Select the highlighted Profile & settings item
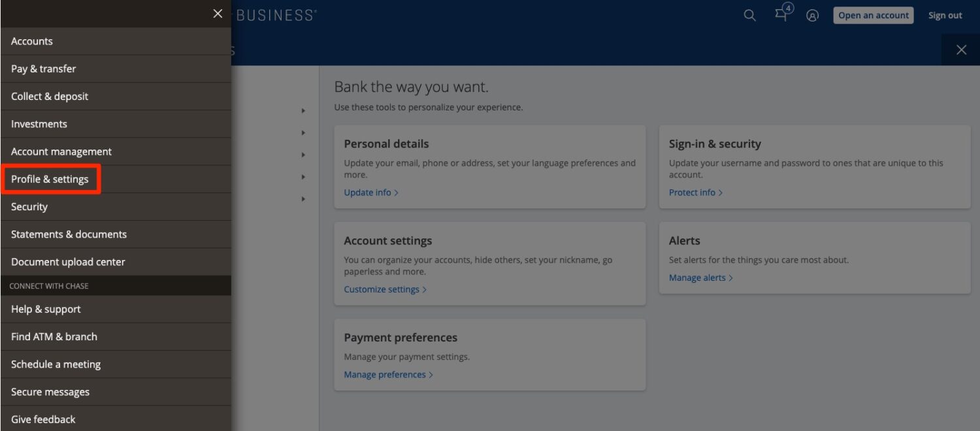The image size is (980, 431). (x=50, y=178)
